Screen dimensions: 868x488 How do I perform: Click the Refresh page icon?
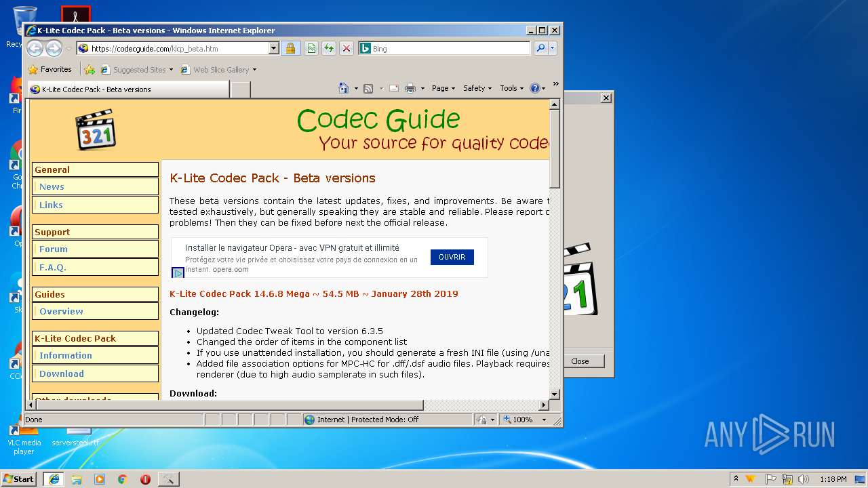pyautogui.click(x=329, y=48)
